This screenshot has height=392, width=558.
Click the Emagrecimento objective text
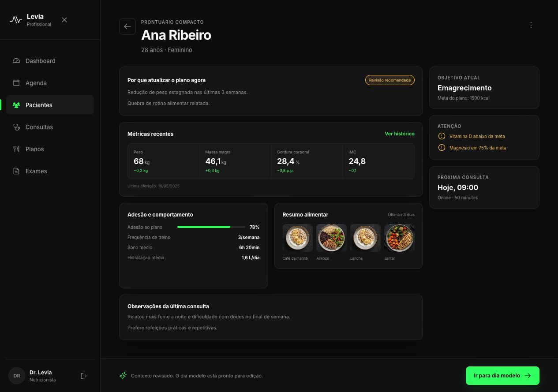(464, 88)
